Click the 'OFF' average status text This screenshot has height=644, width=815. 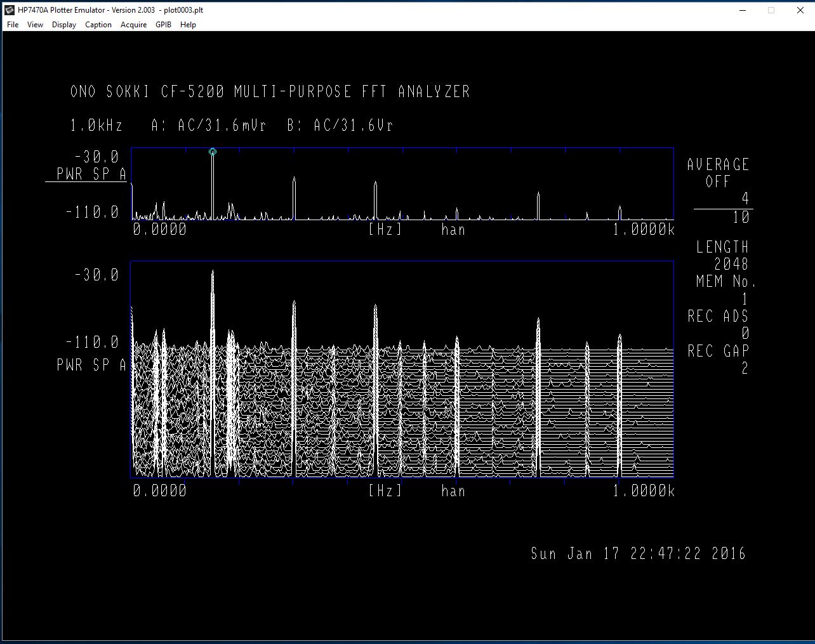718,181
